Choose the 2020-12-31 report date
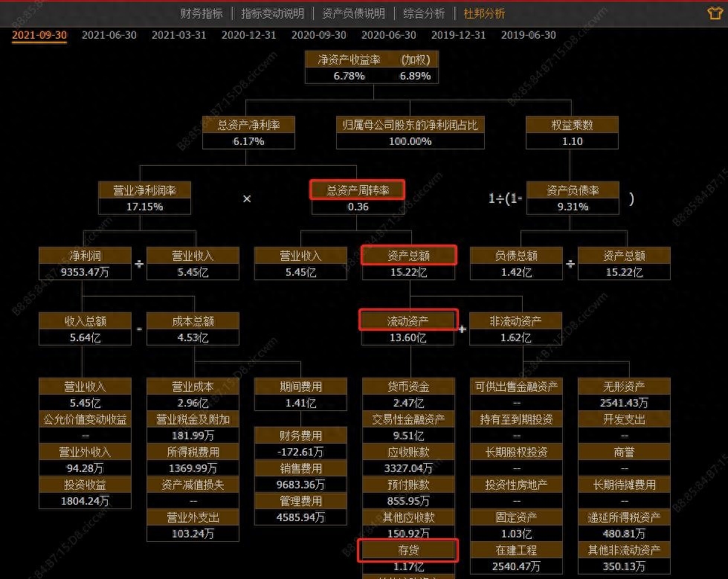The image size is (728, 579). (248, 35)
